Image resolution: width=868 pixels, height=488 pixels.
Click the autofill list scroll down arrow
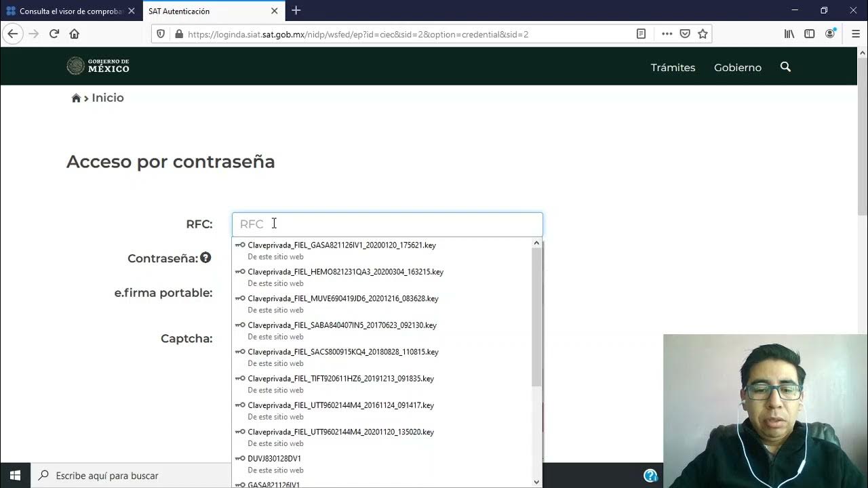coord(536,483)
